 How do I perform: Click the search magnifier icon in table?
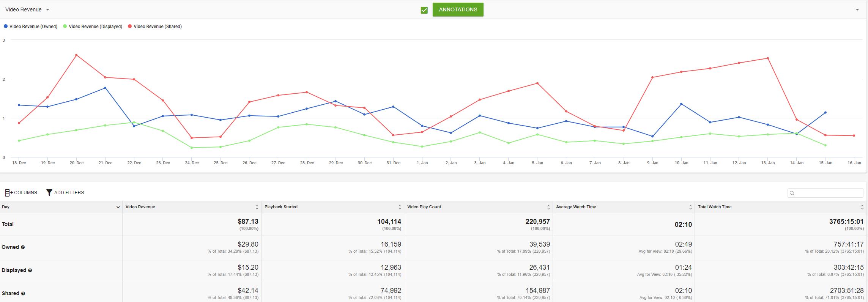(x=792, y=193)
